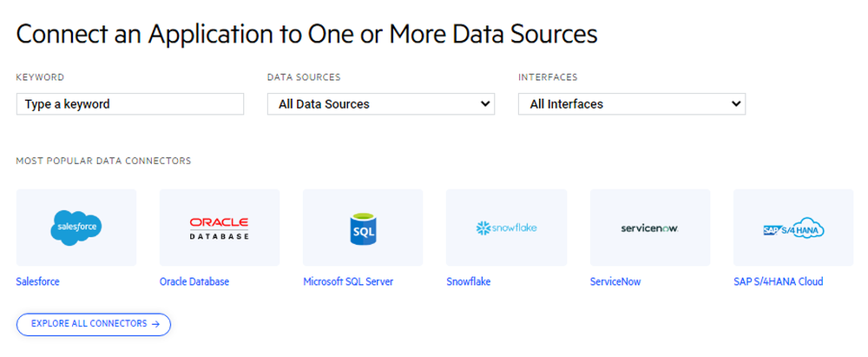
Task: Open the Snowflake logo tile
Action: tap(507, 228)
